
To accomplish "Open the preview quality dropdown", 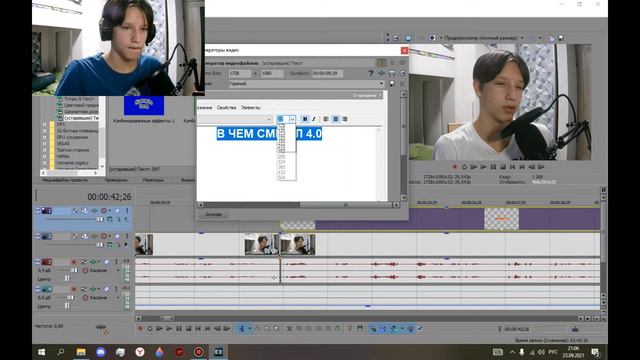I will click(522, 38).
